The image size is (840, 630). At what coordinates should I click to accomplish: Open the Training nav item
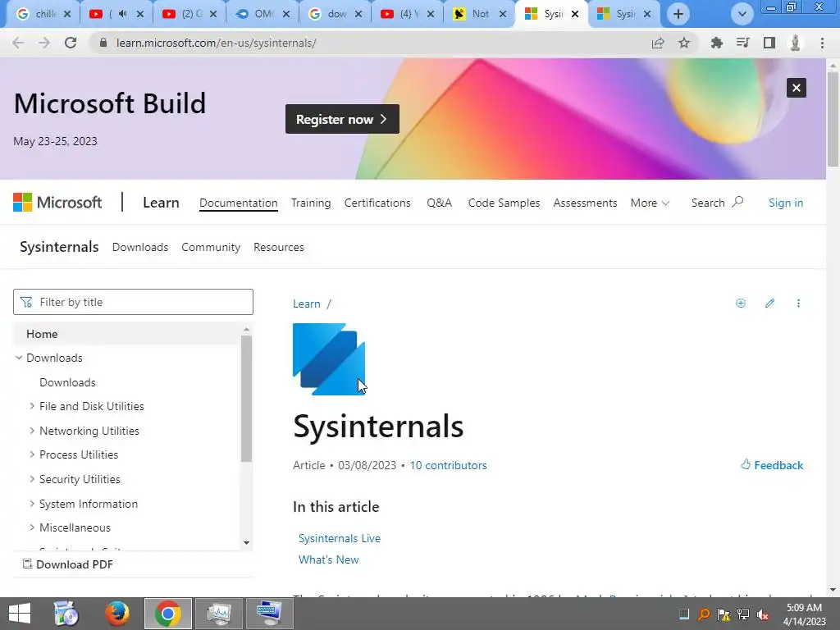coord(311,203)
